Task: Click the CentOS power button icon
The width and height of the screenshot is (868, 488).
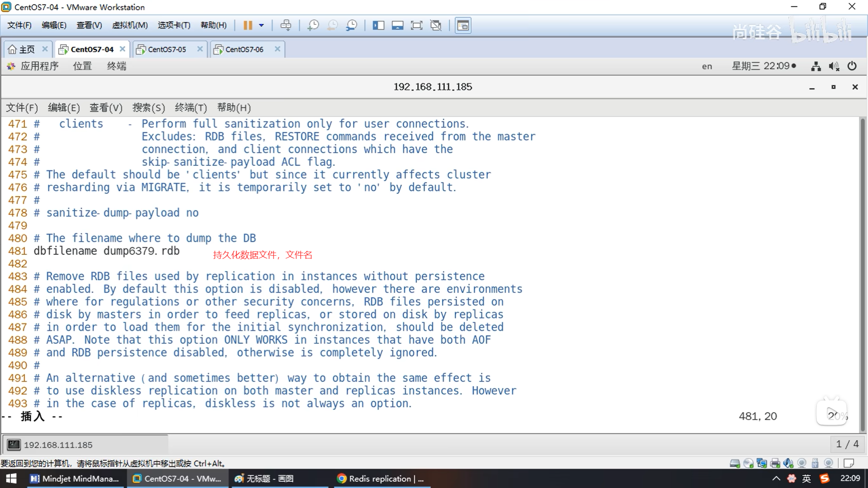Action: click(x=852, y=66)
